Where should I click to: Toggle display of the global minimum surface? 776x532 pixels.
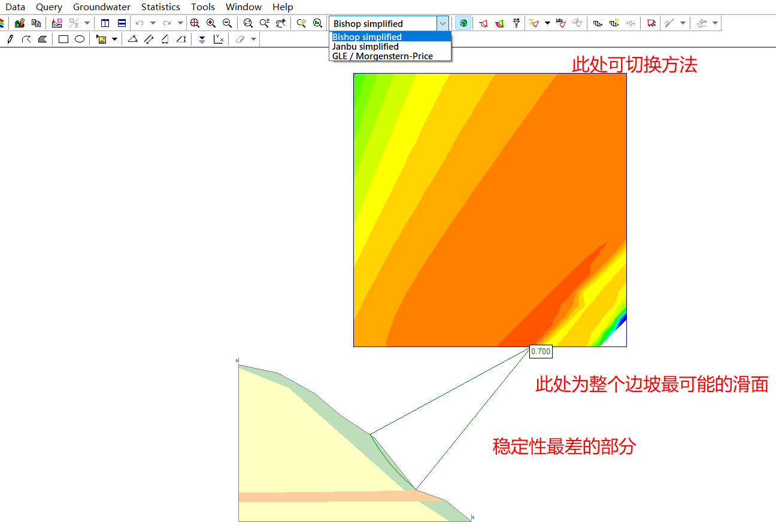[x=484, y=23]
